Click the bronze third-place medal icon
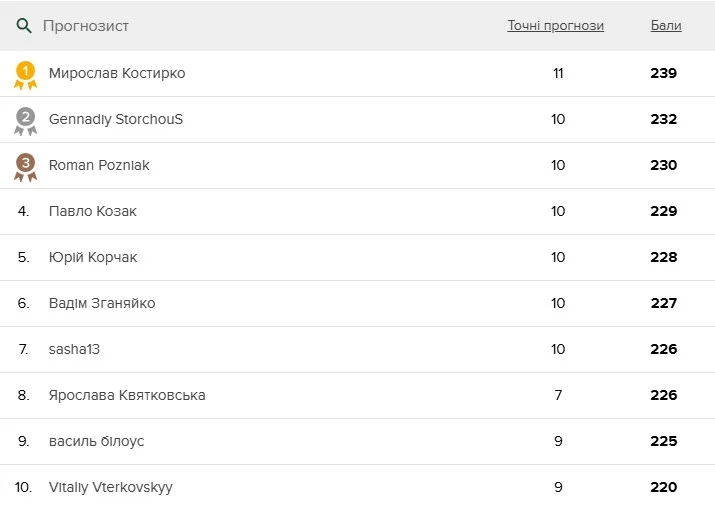Viewport: 715px width, 507px height. [25, 166]
